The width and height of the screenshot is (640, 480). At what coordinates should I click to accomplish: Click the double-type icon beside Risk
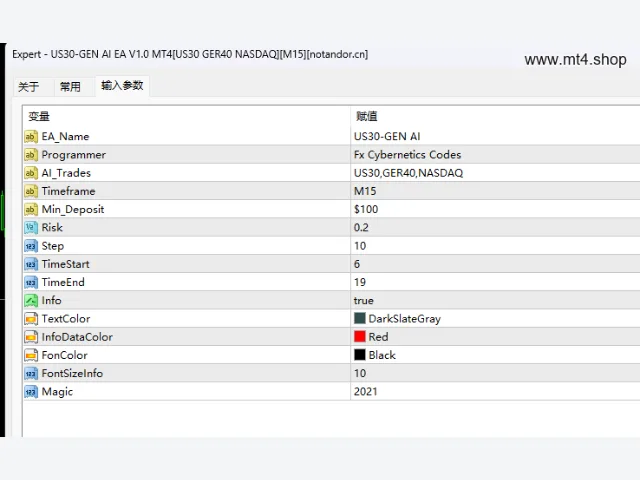point(31,227)
